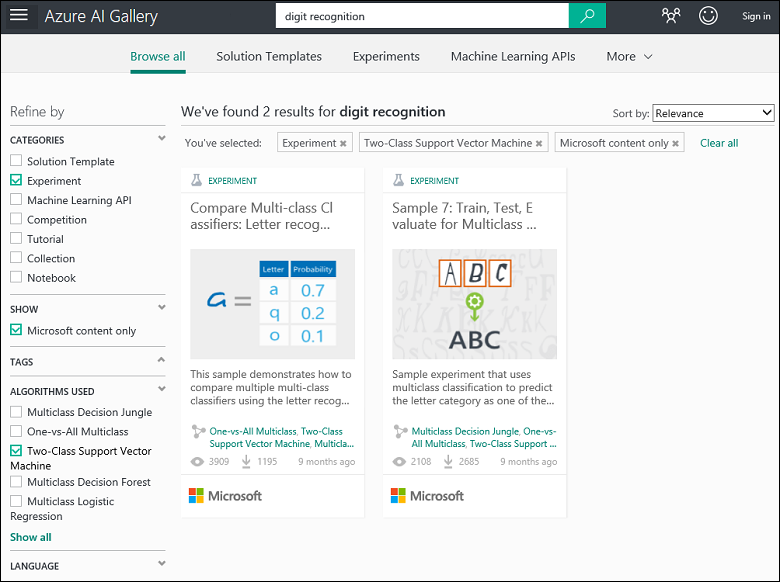This screenshot has height=582, width=780.
Task: Remove the Microsoft content only filter
Action: coord(675,143)
